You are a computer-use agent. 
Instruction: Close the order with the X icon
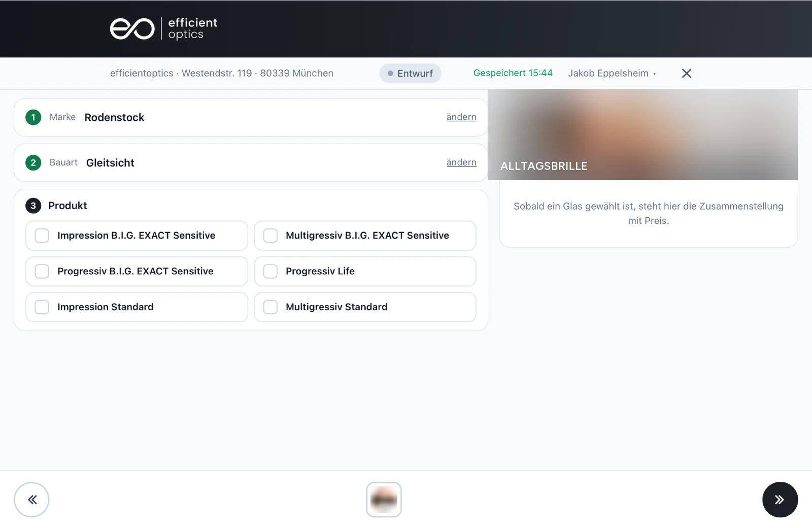click(x=687, y=74)
